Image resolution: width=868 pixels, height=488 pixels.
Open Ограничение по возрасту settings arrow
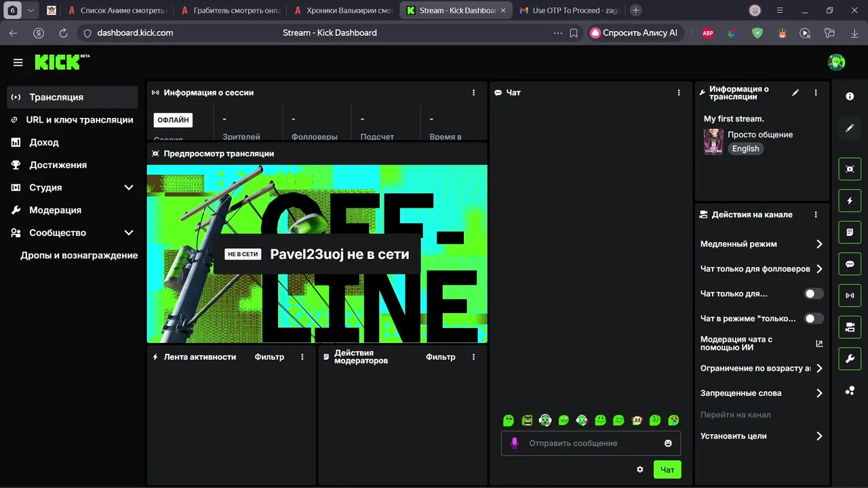[819, 369]
